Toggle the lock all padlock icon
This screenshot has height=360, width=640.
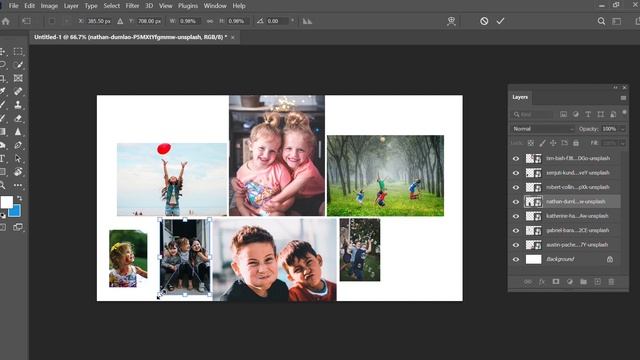click(x=576, y=143)
